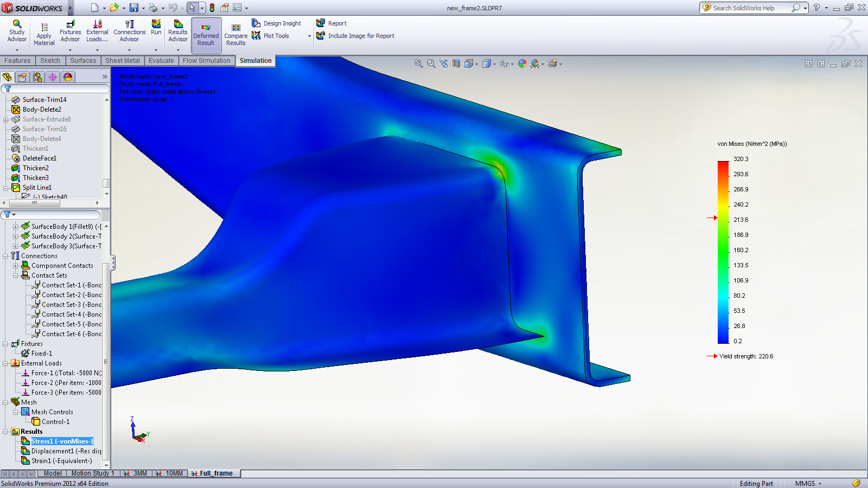Click the Search SolidWorks Help field
The width and height of the screenshot is (868, 488).
pos(749,8)
